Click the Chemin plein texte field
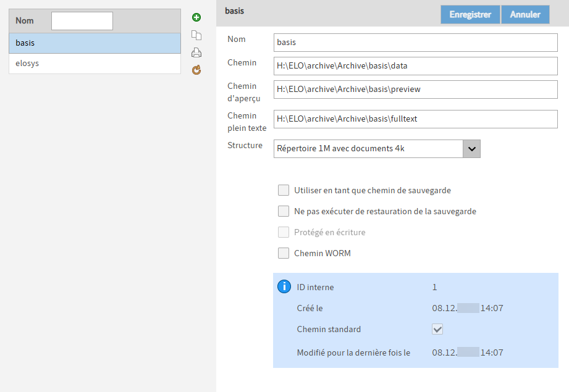The width and height of the screenshot is (569, 392). 415,119
